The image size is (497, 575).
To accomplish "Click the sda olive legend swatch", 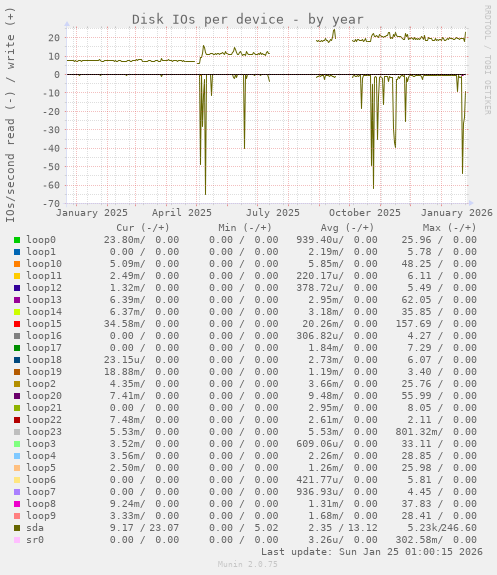I will pyautogui.click(x=17, y=528).
